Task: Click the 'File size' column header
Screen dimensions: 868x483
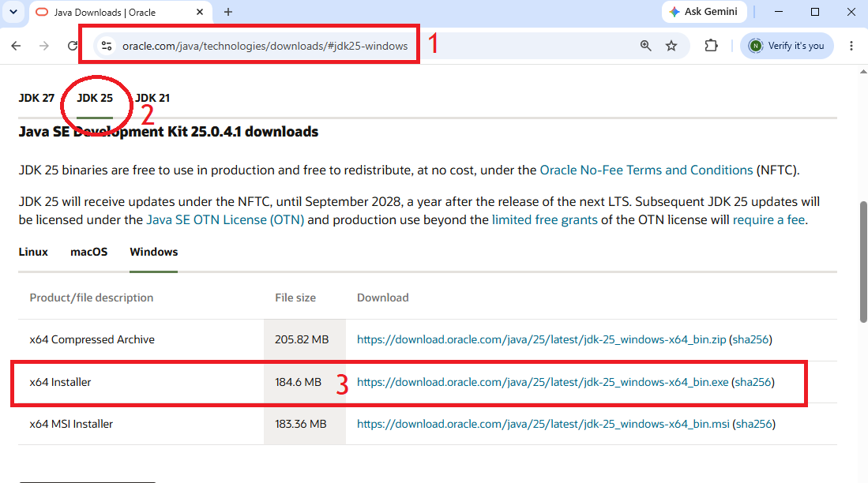Action: click(x=295, y=298)
